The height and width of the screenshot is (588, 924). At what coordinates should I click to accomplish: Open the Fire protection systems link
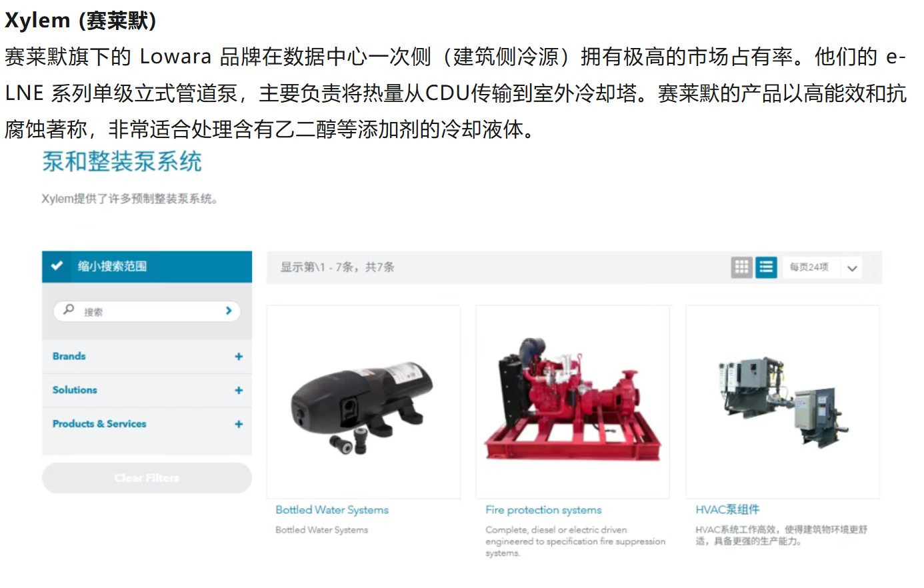point(543,510)
